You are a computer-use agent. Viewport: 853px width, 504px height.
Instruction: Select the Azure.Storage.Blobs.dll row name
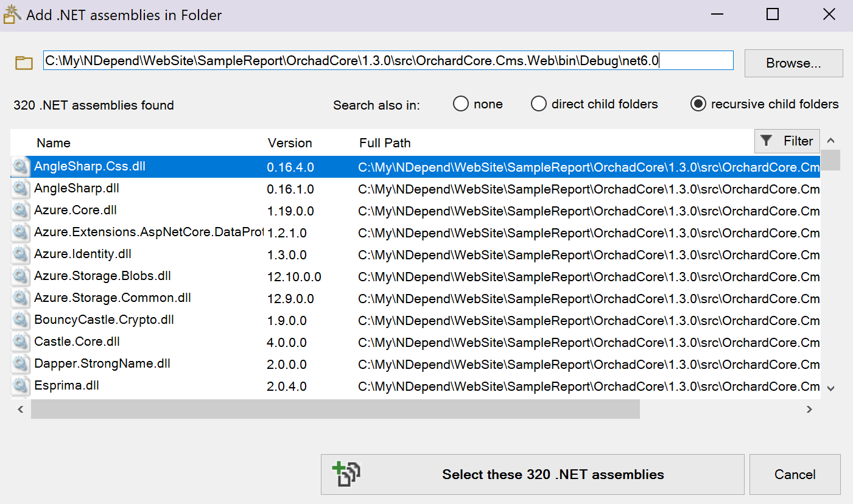coord(102,276)
